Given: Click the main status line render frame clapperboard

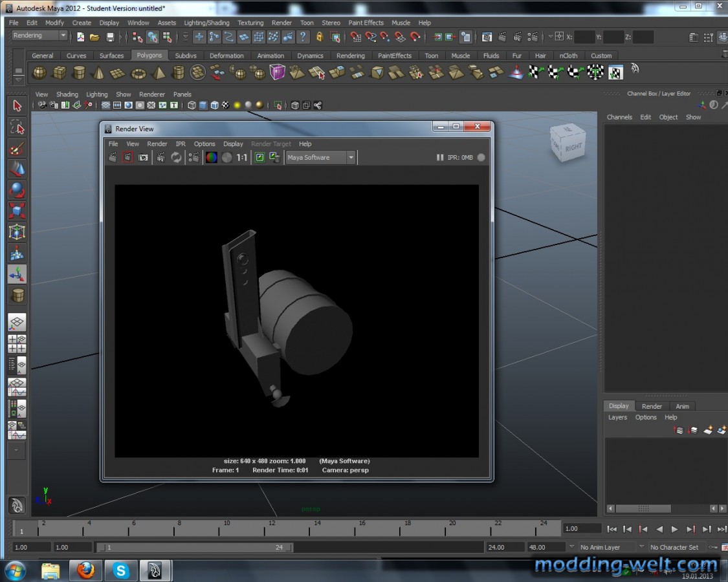Looking at the screenshot, I should tap(502, 37).
